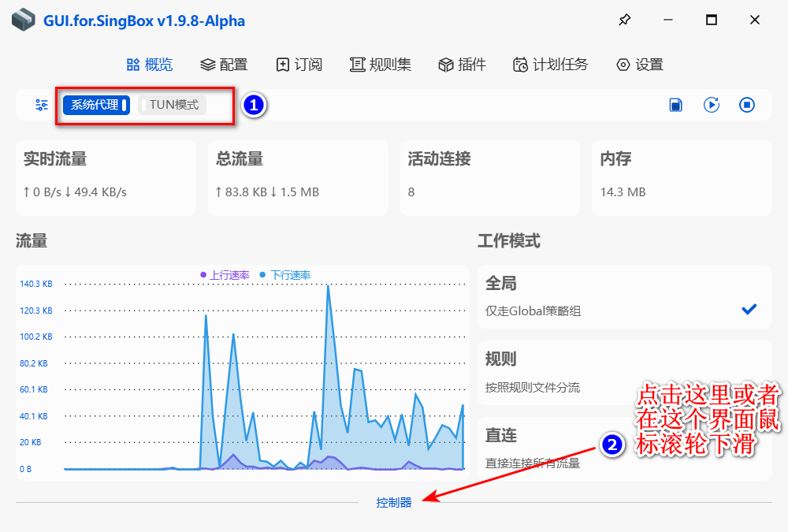Click the save icon beside restart
Viewport: 788px width, 532px height.
click(675, 105)
